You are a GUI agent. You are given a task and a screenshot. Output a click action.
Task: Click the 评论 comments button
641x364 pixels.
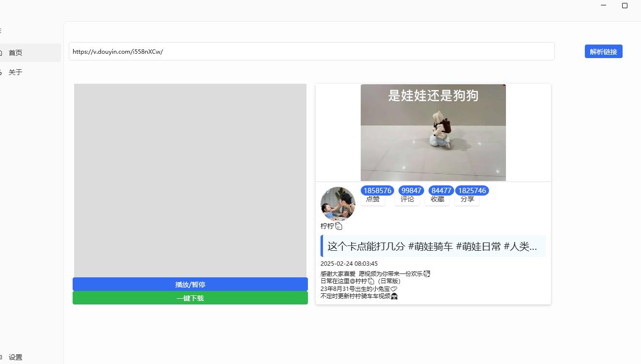pyautogui.click(x=407, y=199)
